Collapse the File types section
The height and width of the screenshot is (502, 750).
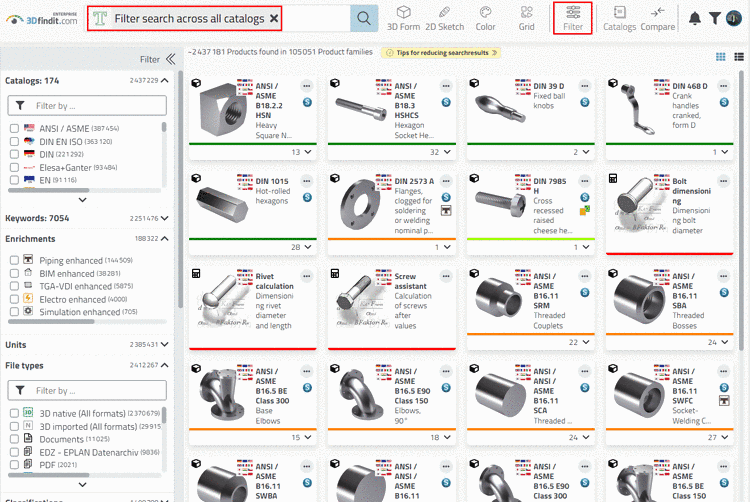point(165,365)
